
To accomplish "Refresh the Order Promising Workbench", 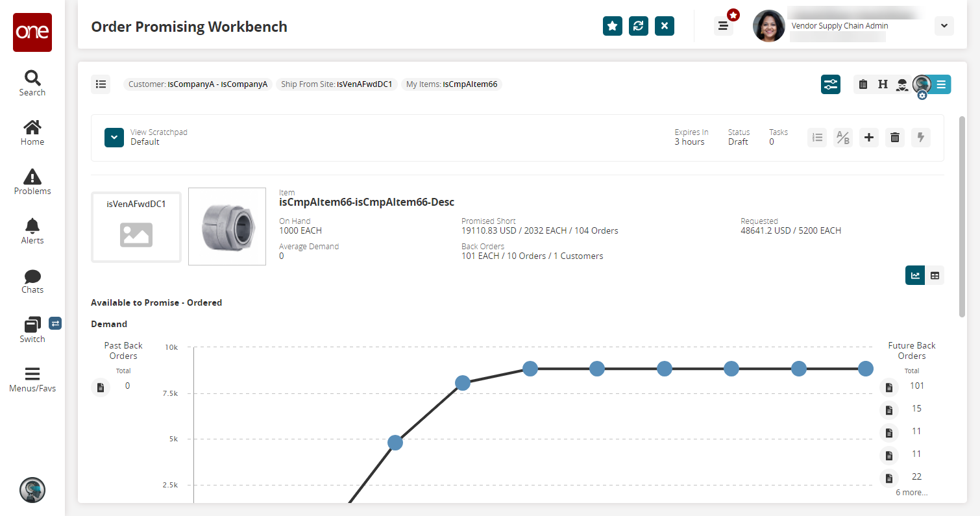I will (x=639, y=26).
